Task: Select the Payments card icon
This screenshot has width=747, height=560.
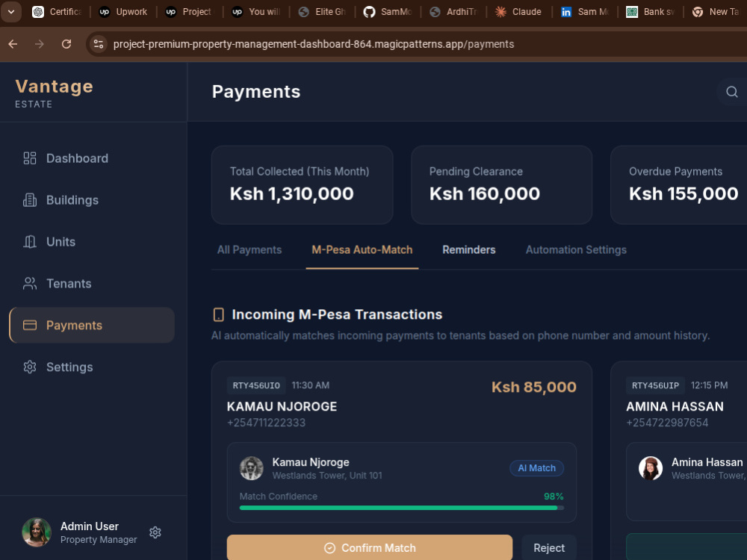Action: pyautogui.click(x=30, y=326)
